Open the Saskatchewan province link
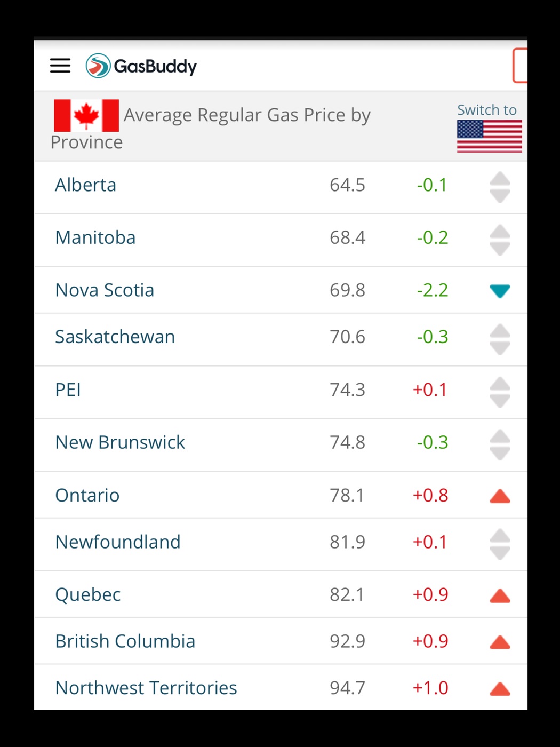 pos(115,337)
